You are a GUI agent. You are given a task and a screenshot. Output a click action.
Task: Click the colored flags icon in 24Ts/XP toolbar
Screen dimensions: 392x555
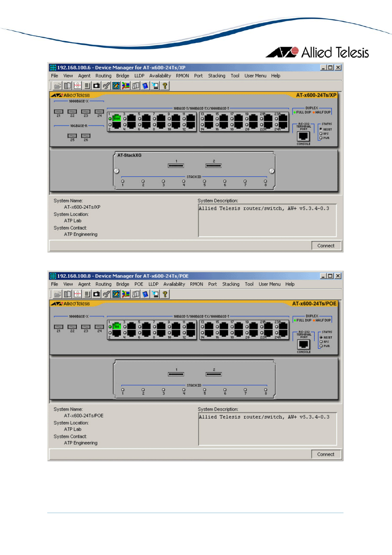[x=126, y=86]
